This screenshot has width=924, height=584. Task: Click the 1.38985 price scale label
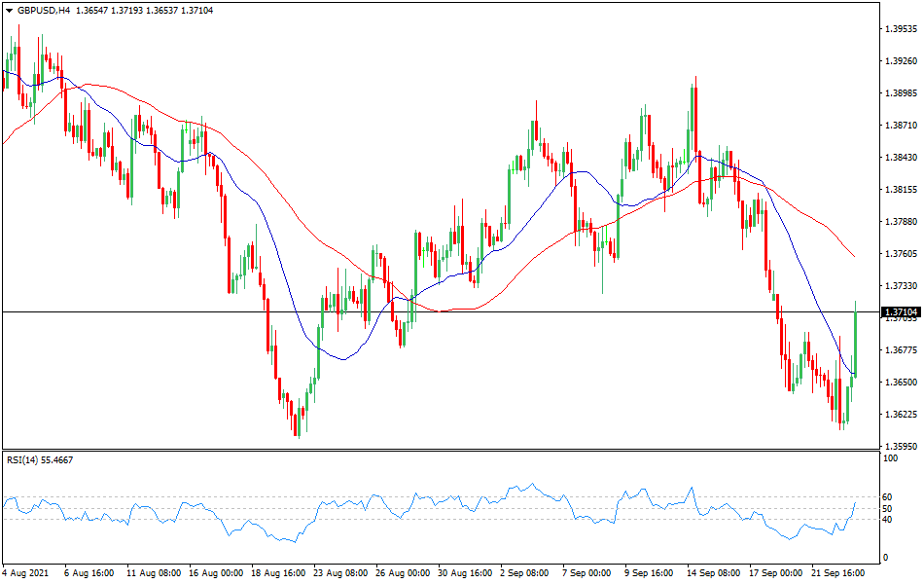point(901,93)
